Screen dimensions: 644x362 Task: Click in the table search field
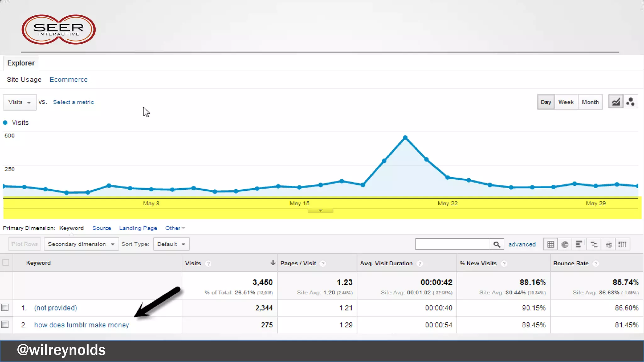(452, 244)
